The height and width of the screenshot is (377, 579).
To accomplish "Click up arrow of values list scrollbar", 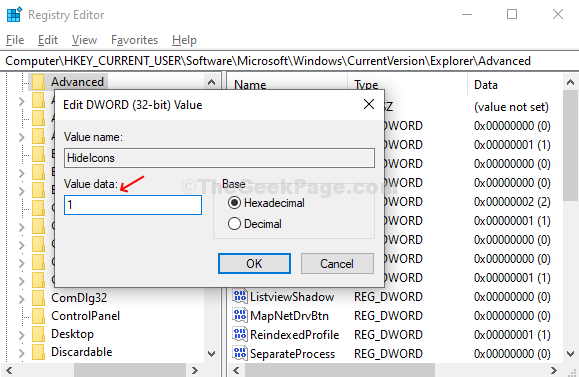I will click(571, 82).
